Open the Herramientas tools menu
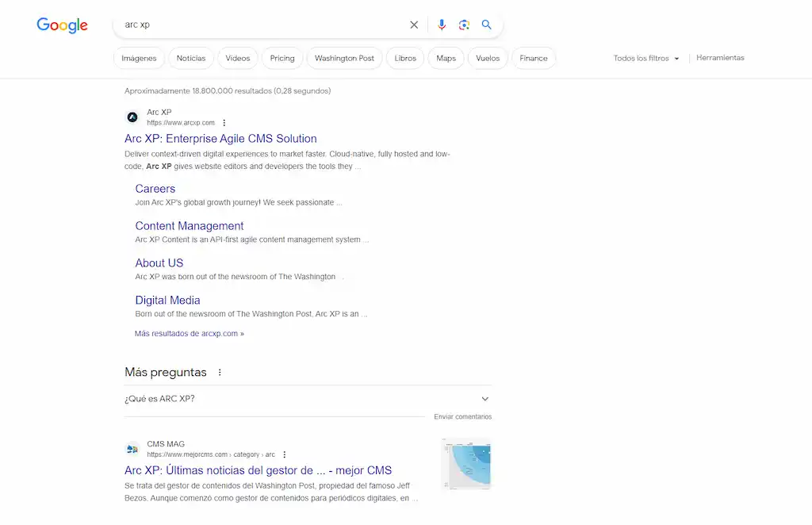The image size is (812, 525). 720,58
